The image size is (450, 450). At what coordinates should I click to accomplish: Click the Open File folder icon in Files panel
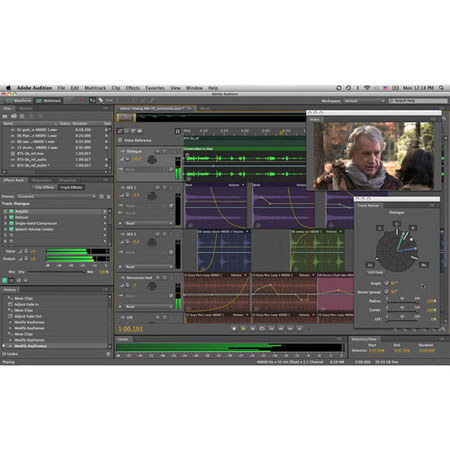tap(5, 116)
